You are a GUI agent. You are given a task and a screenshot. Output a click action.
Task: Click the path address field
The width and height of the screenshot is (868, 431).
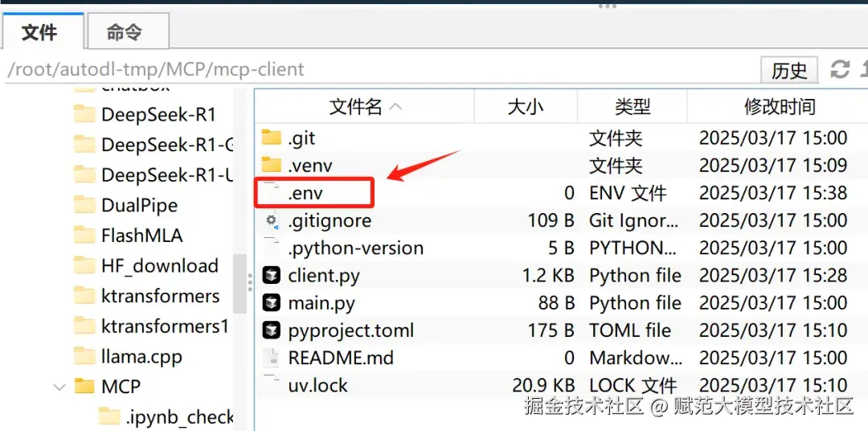point(378,69)
